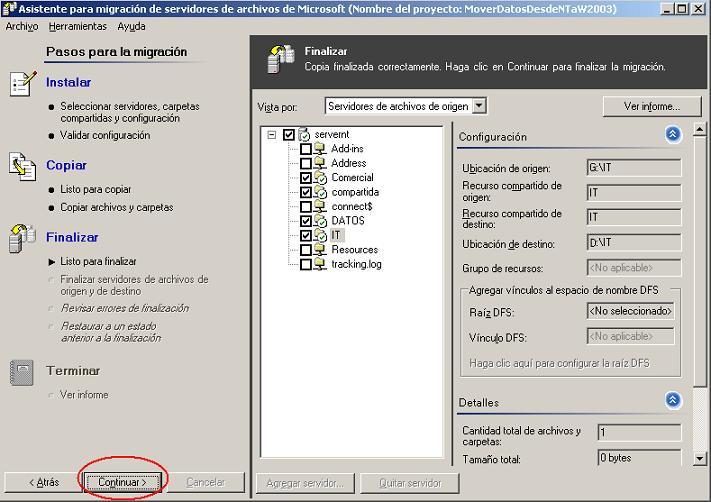Uncheck the IT checkbox

click(x=306, y=236)
